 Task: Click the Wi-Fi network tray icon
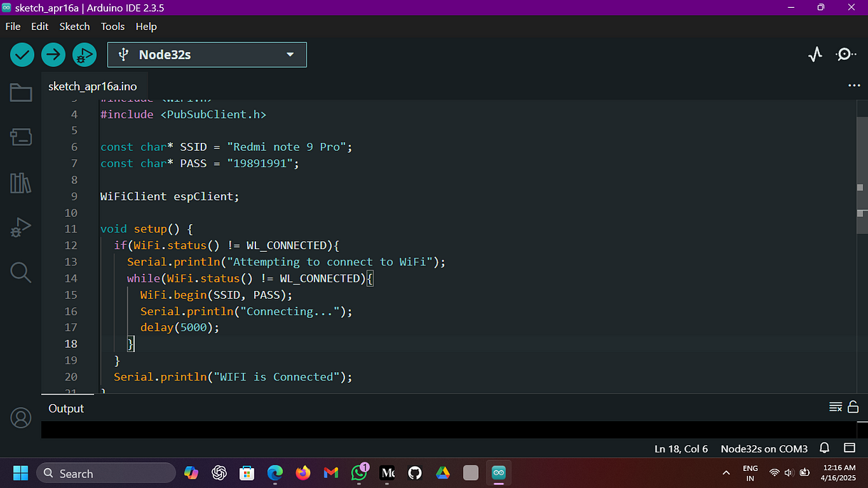pos(774,473)
